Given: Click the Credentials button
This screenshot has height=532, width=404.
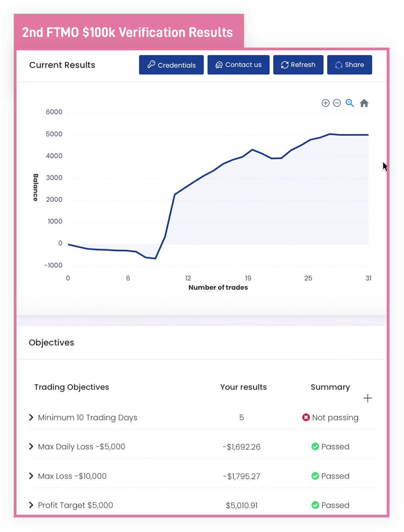Looking at the screenshot, I should (x=171, y=65).
